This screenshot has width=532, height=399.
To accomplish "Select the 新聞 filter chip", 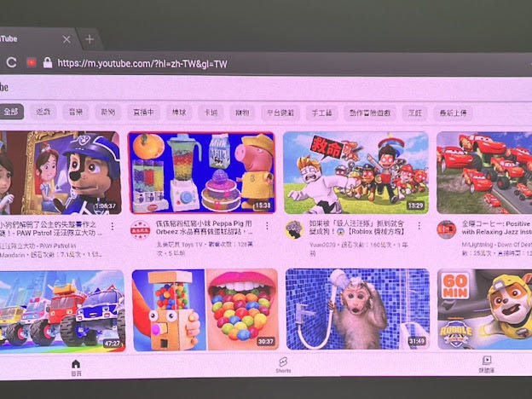I will click(x=108, y=112).
